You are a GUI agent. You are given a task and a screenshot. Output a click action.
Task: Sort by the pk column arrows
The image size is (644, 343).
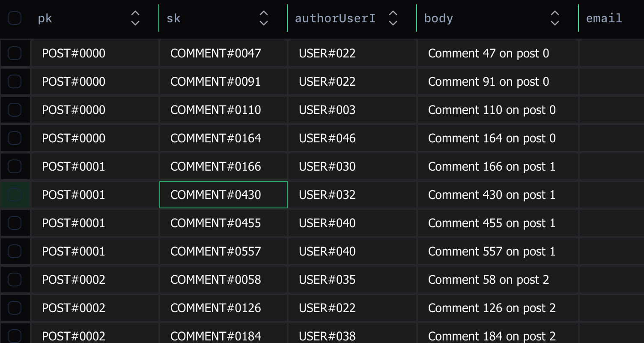pos(135,18)
